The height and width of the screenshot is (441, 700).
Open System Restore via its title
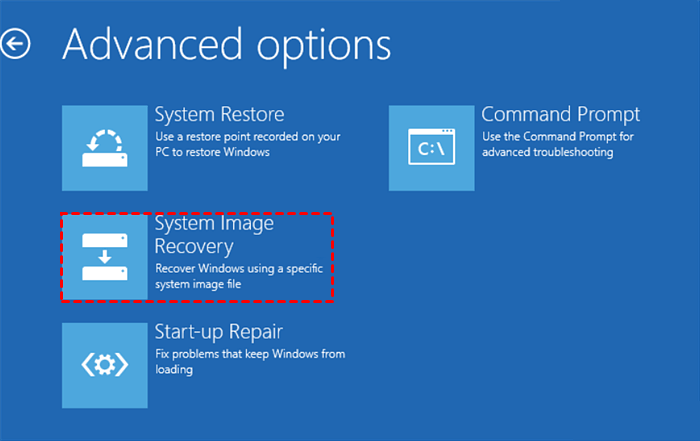tap(219, 114)
